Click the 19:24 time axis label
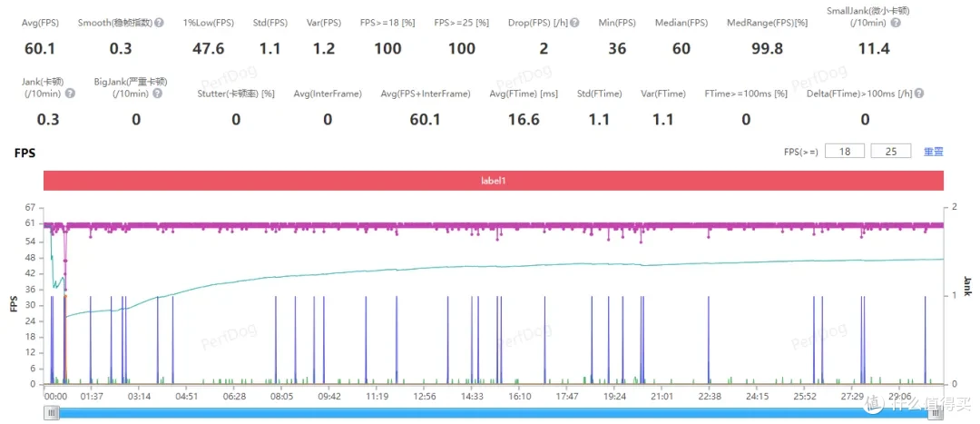The width and height of the screenshot is (980, 424). point(615,397)
